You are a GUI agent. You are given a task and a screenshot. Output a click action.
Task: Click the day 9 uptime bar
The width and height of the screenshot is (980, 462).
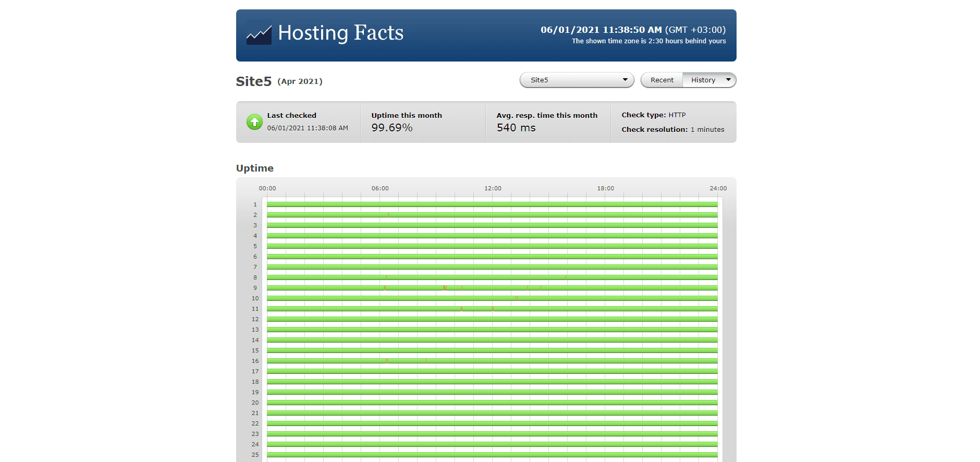pyautogui.click(x=492, y=288)
